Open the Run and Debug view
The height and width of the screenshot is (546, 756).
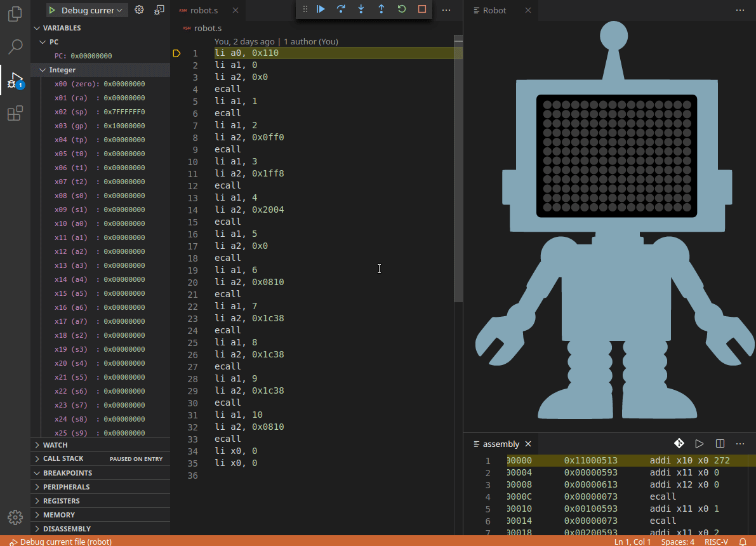point(15,80)
